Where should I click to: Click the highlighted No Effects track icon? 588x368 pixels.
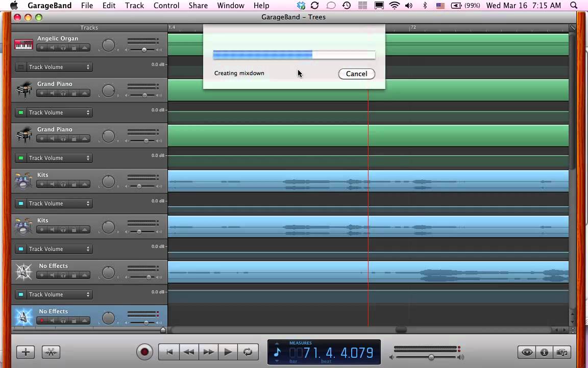click(23, 317)
